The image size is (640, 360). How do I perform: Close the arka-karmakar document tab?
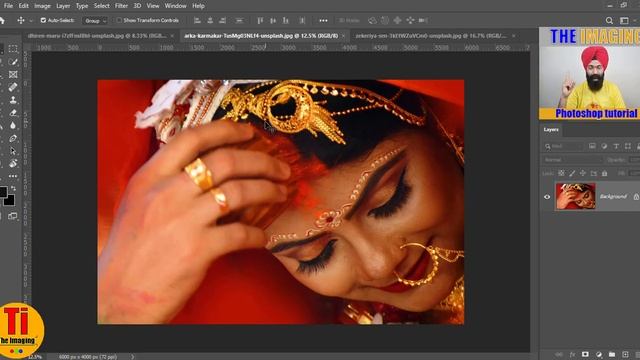(343, 36)
